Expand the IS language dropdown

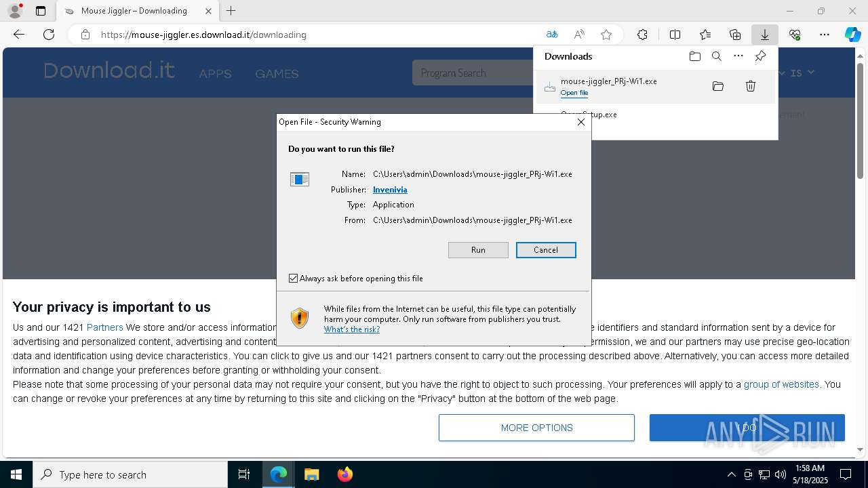[802, 73]
